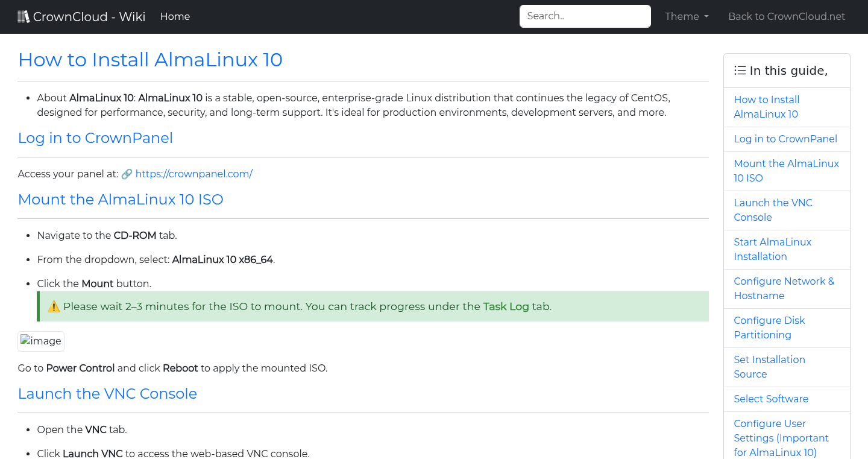Click 'Start AlmaLinux Installation' in the guide list
Viewport: 868px width, 459px height.
coord(773,249)
